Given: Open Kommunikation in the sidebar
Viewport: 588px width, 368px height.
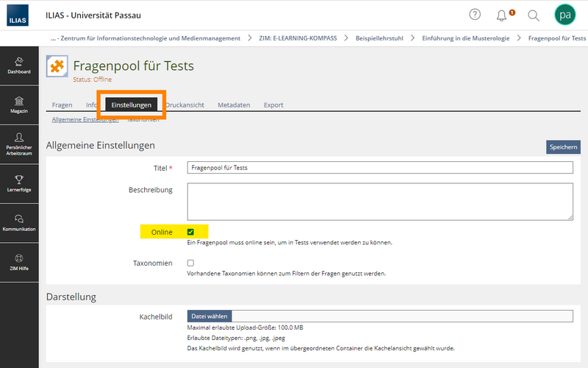Looking at the screenshot, I should (x=19, y=223).
